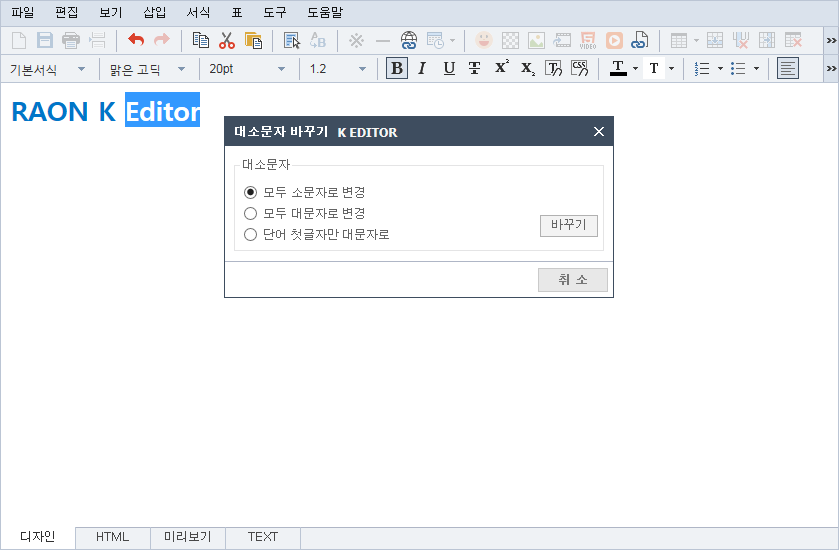Expand the hidden formatting toolbar items
839x550 pixels.
[831, 68]
